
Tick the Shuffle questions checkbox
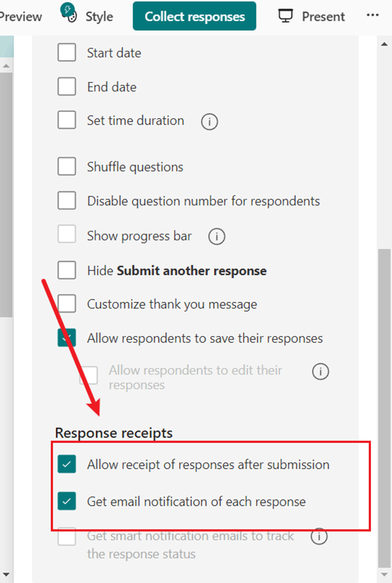(67, 166)
